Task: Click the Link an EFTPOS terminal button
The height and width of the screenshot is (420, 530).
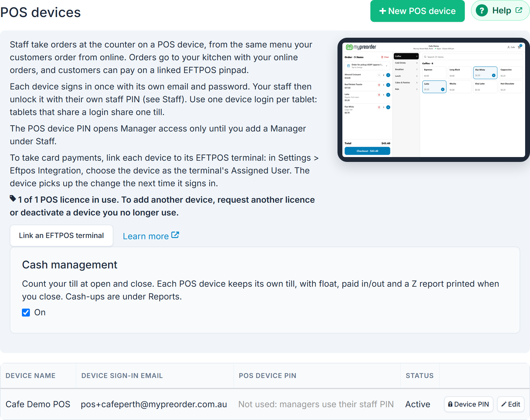Action: click(x=62, y=236)
